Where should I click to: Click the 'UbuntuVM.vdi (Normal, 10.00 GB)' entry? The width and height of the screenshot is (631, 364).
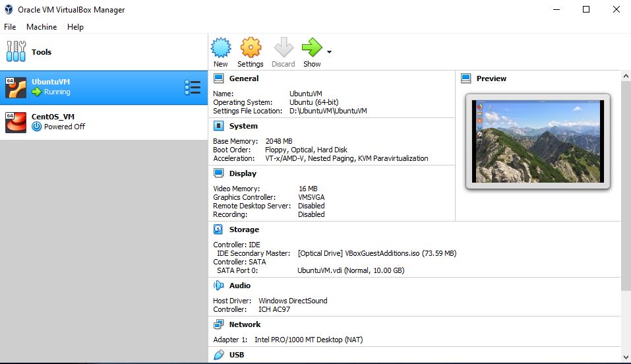pos(351,270)
